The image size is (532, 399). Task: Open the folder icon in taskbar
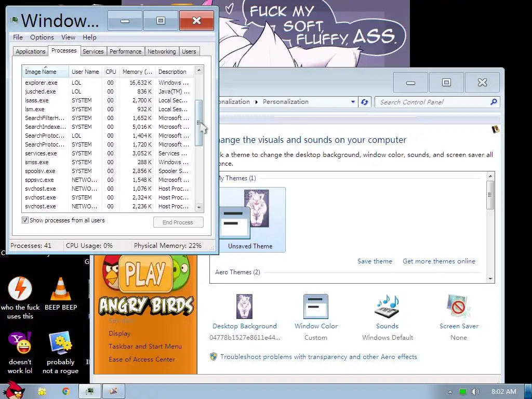pos(42,392)
